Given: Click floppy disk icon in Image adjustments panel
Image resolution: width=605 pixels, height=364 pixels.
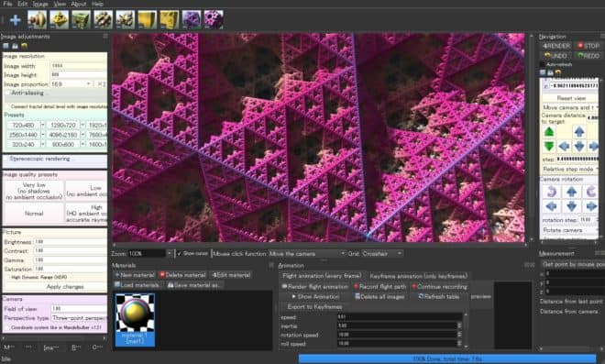Looking at the screenshot, I should click(15, 46).
